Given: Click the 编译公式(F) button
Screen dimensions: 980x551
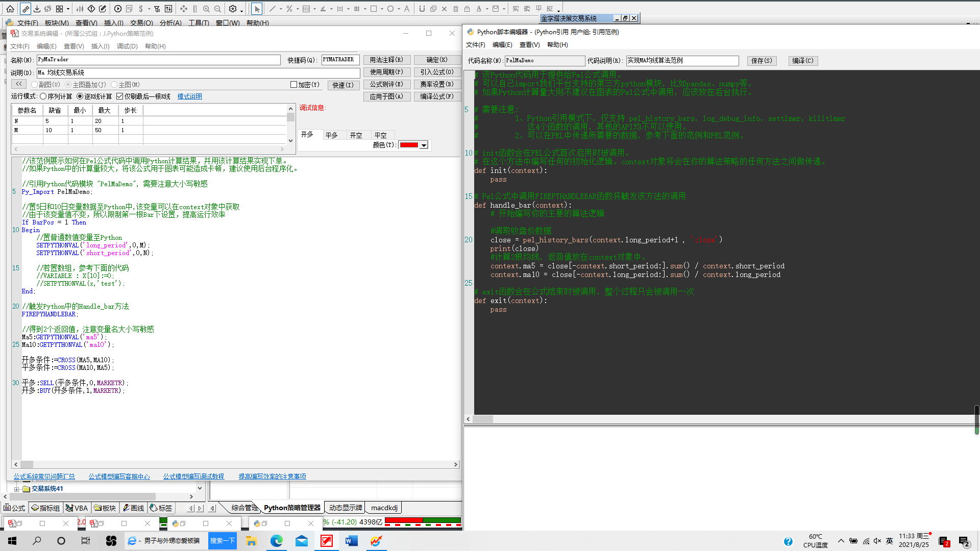Looking at the screenshot, I should click(x=437, y=96).
